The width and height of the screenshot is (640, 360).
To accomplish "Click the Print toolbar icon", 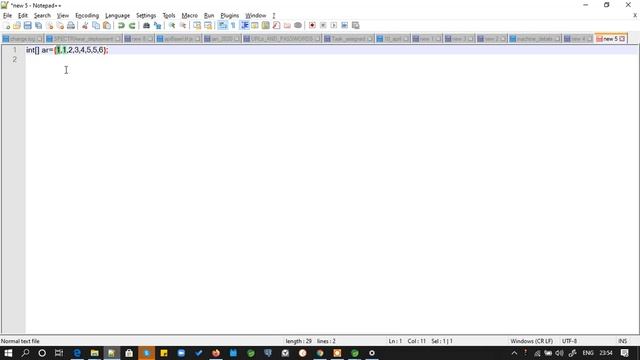I will coord(71,26).
